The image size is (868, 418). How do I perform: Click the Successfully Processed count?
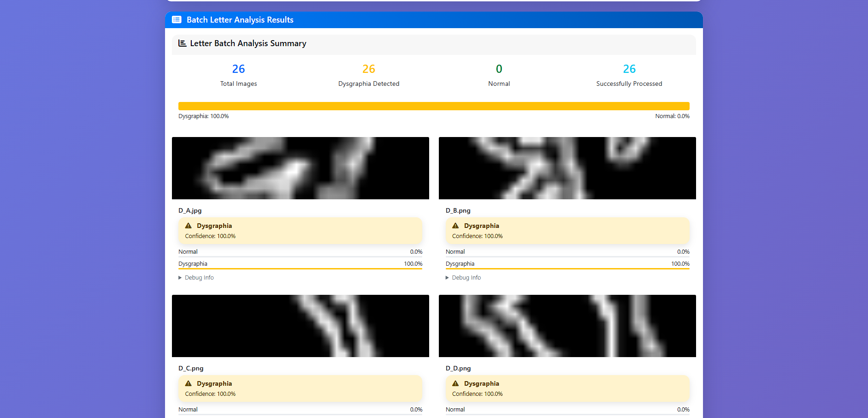point(629,69)
